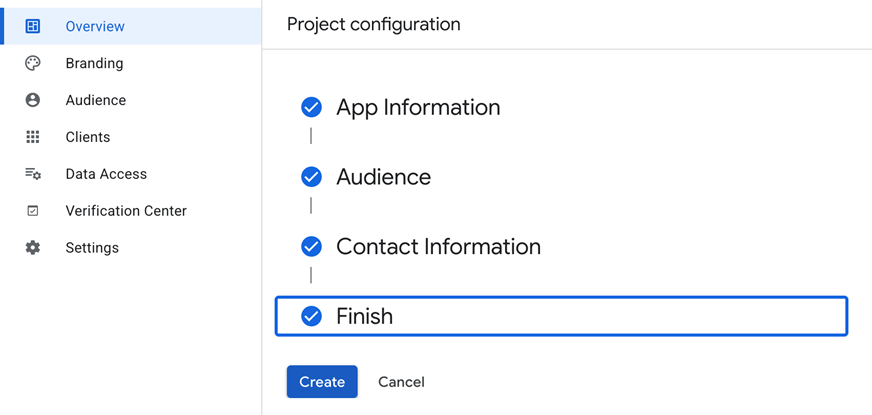Click the Finish step checkmark circle

pos(312,316)
